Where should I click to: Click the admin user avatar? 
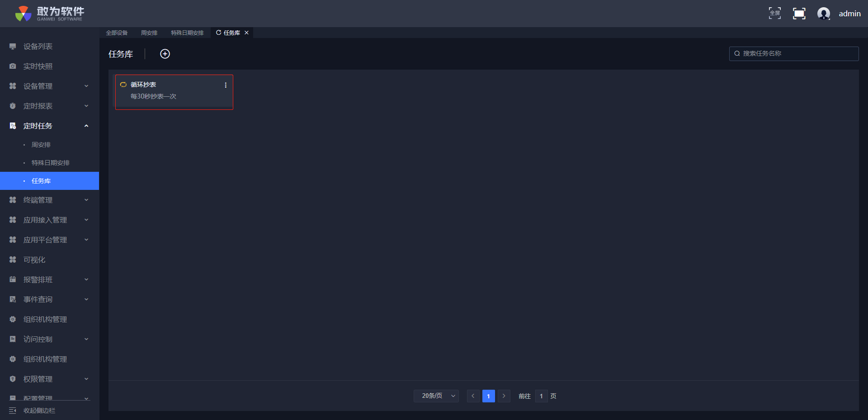824,14
